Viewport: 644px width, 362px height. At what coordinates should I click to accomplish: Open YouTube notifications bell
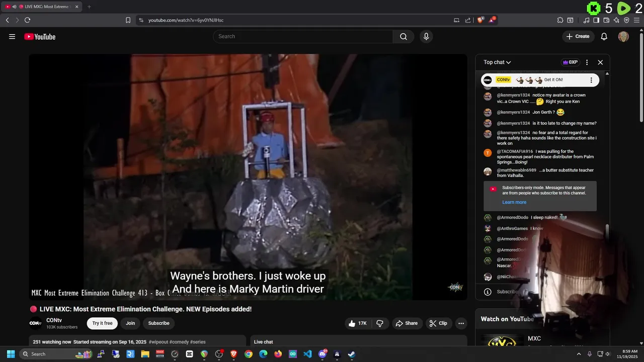click(x=604, y=36)
